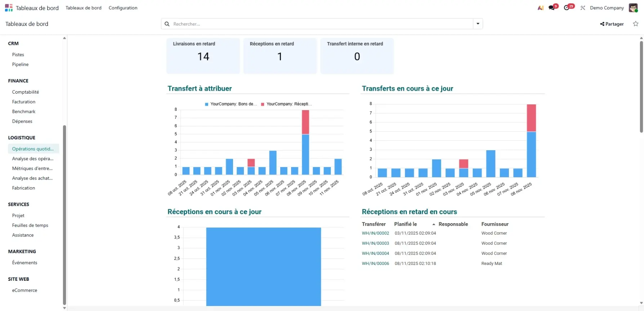Mark the dashboard as favorite with the star
This screenshot has width=644, height=311.
(635, 24)
